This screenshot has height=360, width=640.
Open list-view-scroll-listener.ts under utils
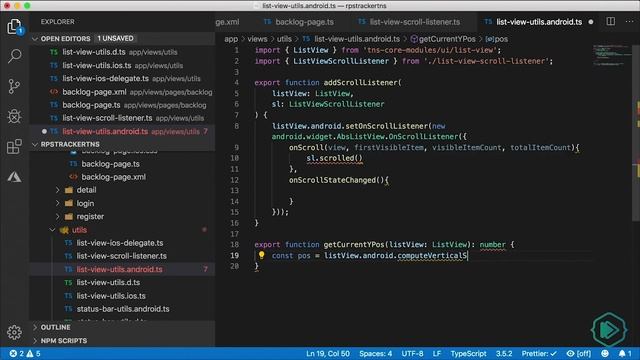click(x=122, y=256)
